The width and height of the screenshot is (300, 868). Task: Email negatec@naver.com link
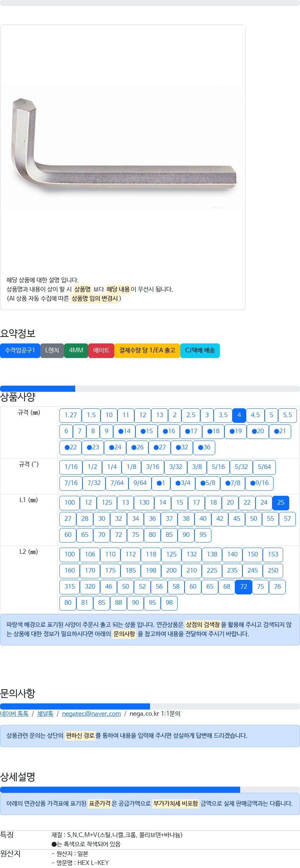pyautogui.click(x=91, y=714)
